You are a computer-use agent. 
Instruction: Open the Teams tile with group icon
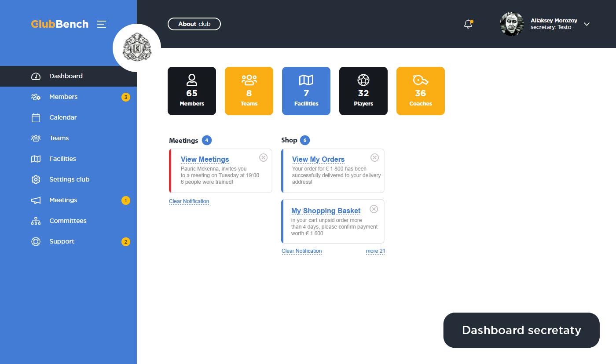point(249,91)
